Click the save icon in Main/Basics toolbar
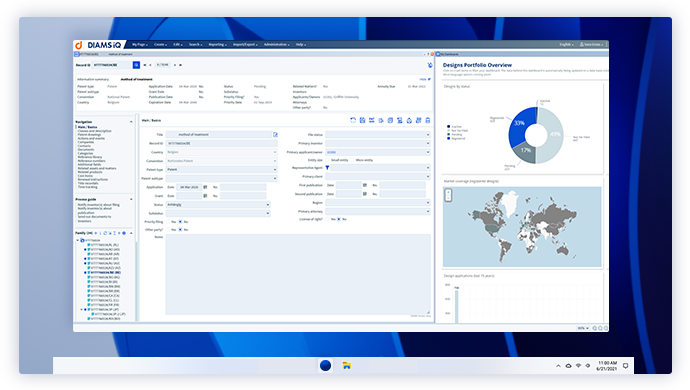 (x=362, y=120)
